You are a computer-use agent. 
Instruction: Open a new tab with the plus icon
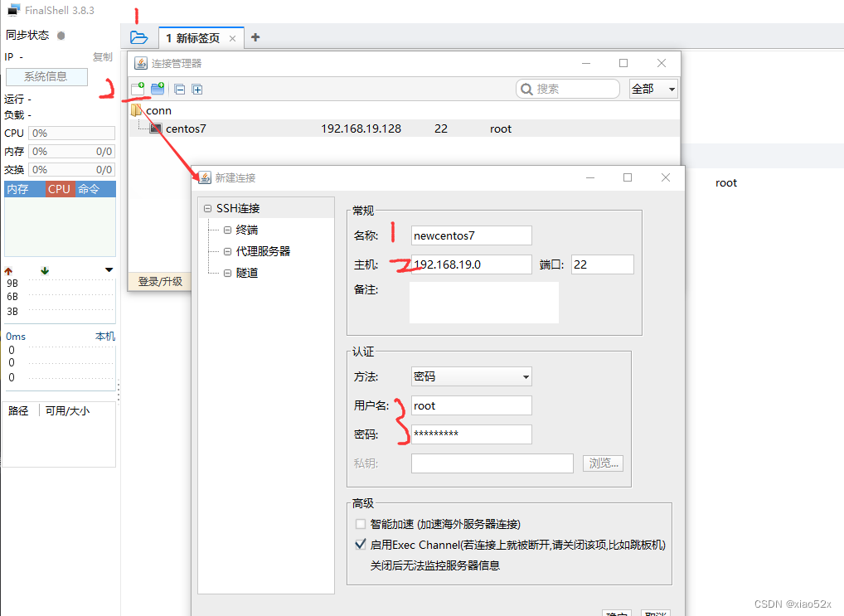point(255,37)
